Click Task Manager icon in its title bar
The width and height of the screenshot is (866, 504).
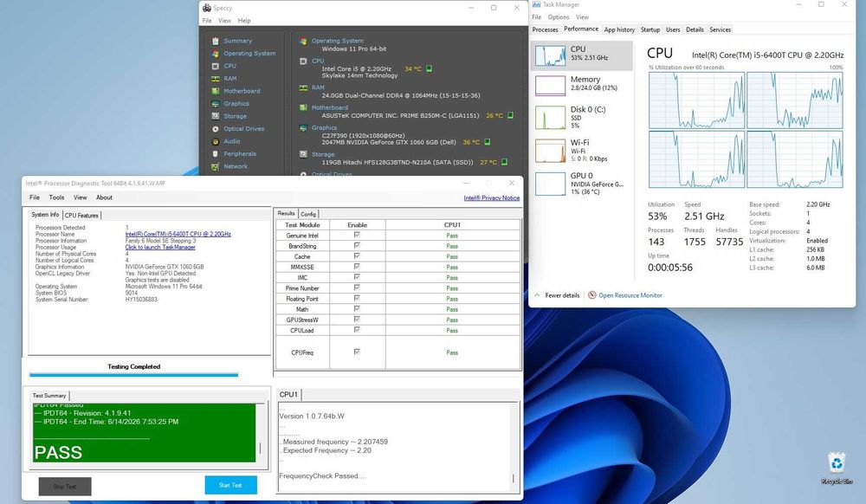[536, 4]
